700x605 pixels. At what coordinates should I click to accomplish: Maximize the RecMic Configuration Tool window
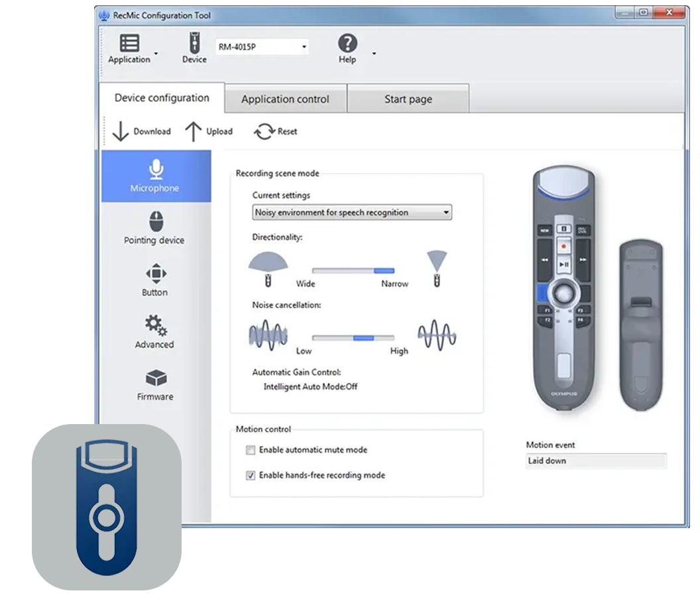pyautogui.click(x=644, y=13)
